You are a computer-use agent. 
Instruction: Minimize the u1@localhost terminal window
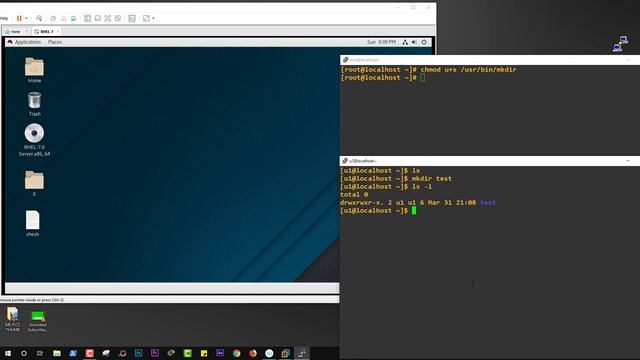tap(628, 161)
